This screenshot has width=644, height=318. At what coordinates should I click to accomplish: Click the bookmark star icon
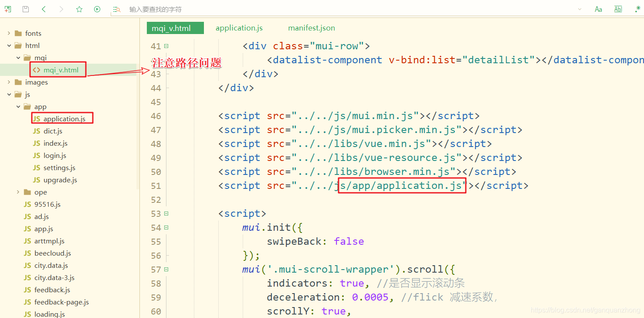tap(79, 9)
